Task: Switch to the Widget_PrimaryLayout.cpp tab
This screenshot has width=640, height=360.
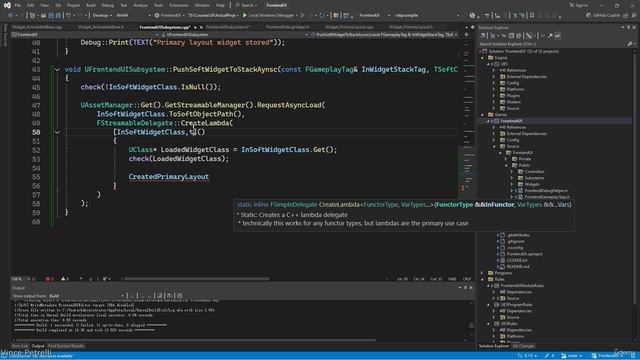Action: pos(349,27)
